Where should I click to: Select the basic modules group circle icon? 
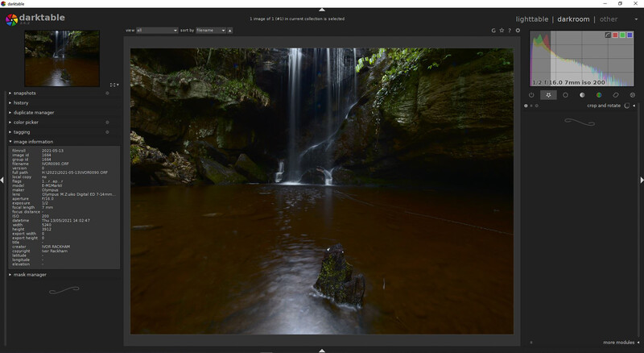pyautogui.click(x=565, y=95)
